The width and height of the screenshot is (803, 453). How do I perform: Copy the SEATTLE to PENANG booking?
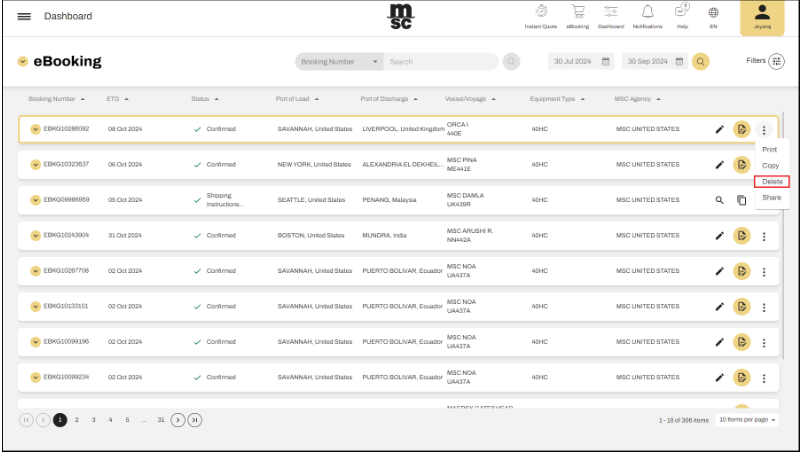(742, 200)
